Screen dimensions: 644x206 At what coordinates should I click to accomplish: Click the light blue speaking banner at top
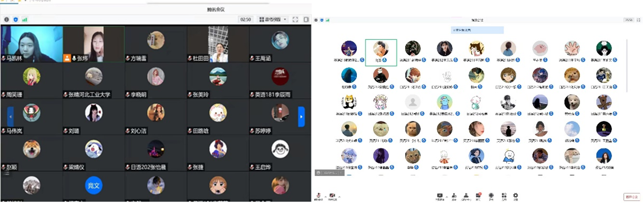pos(477,30)
